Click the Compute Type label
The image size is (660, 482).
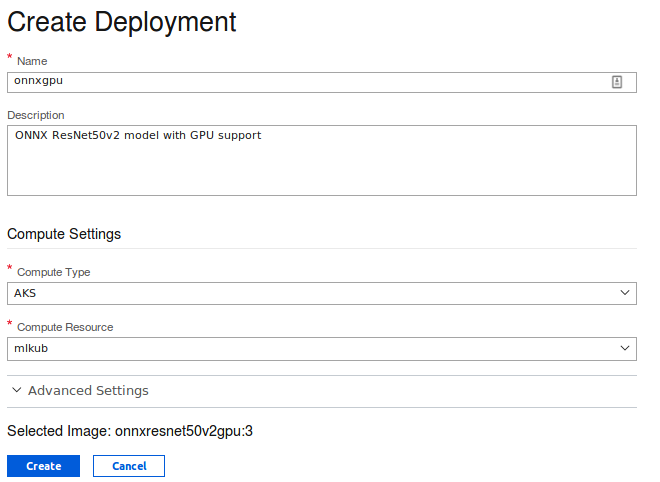54,272
